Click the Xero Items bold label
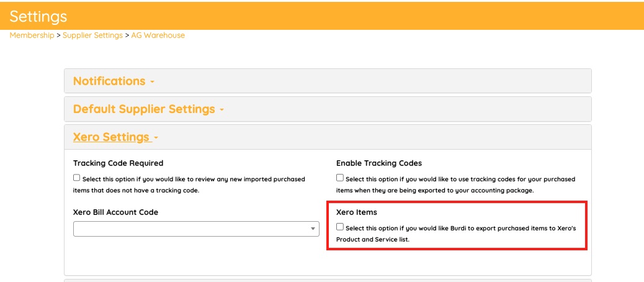 pyautogui.click(x=357, y=212)
